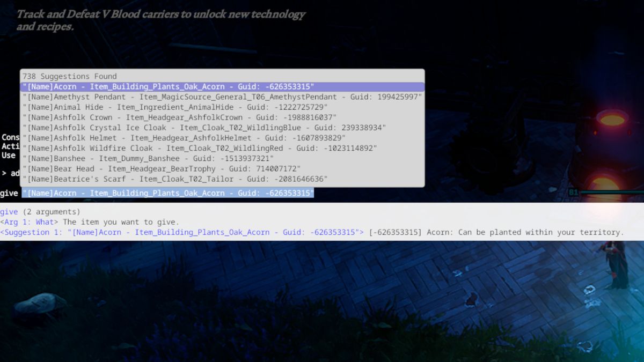Click 'Suggestion 1' Acorn hint line

pos(312,232)
